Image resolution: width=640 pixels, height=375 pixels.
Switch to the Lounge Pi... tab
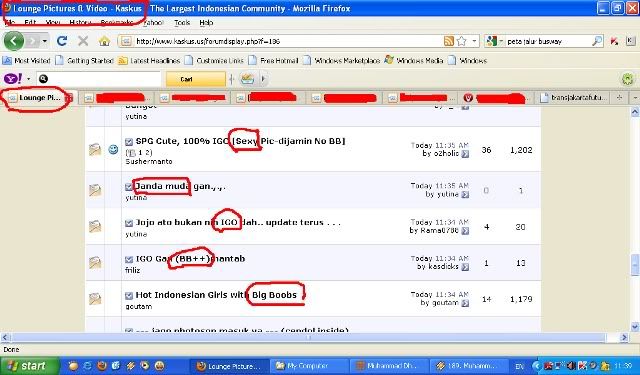(x=40, y=98)
